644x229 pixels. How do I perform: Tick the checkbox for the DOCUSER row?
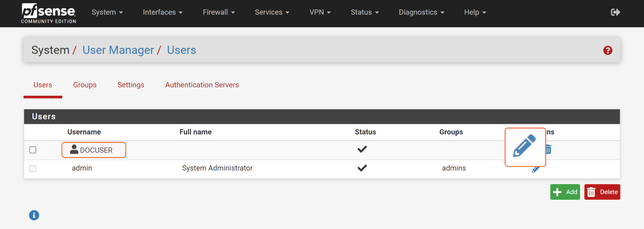(33, 150)
